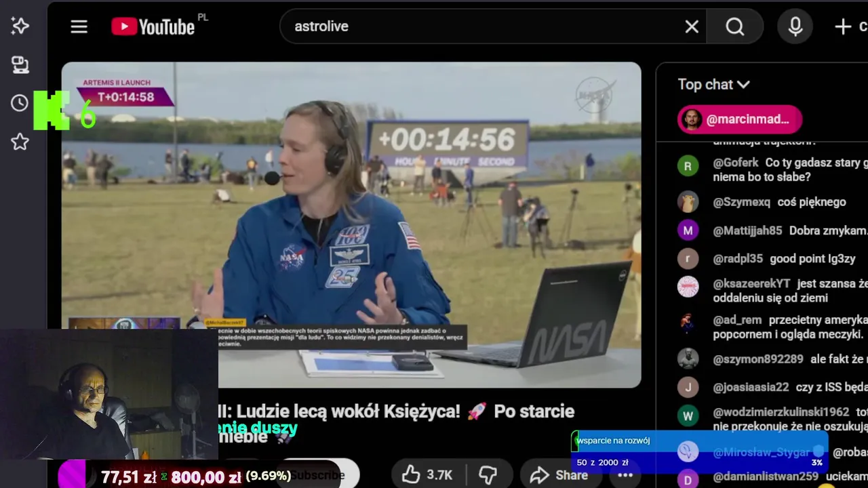
Task: Open the YouTube hamburger guide menu
Action: pos(79,26)
